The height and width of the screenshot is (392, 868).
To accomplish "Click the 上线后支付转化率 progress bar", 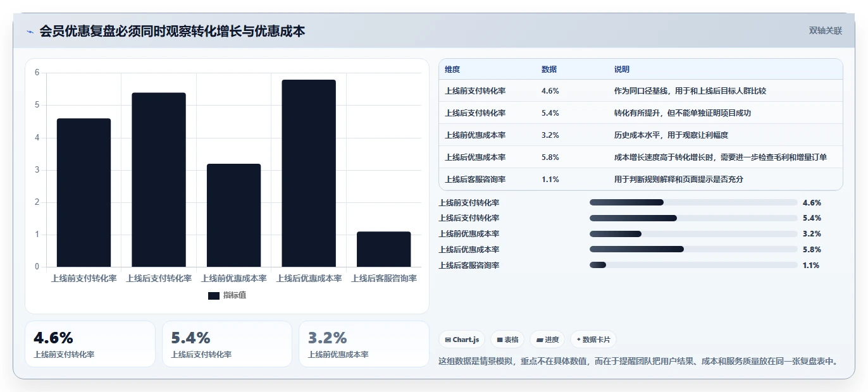I will click(x=693, y=218).
